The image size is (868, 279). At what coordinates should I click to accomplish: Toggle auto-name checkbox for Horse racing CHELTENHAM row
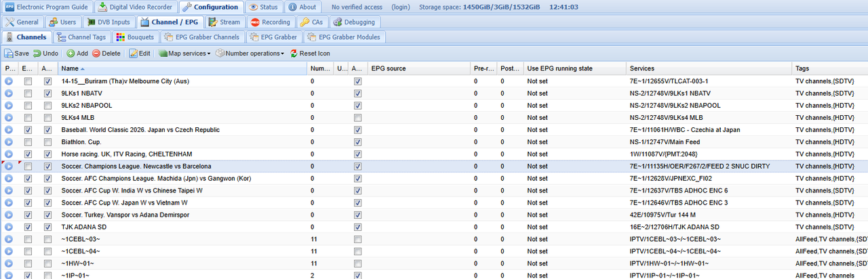(x=47, y=154)
